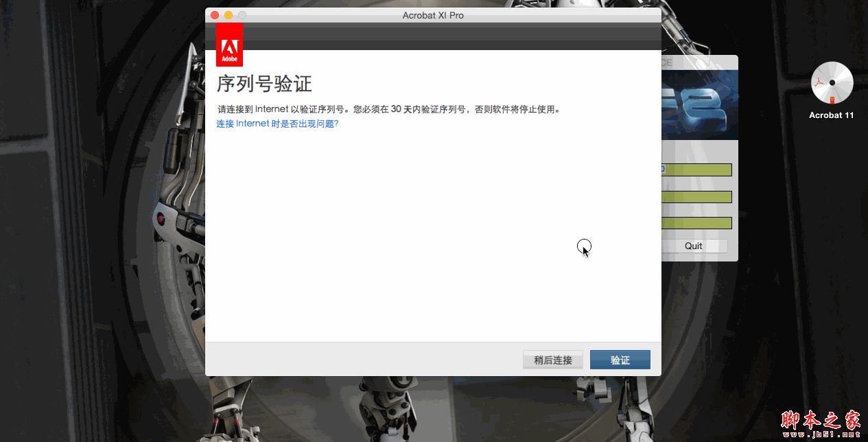
Task: Click Quit in the background window
Action: (693, 246)
